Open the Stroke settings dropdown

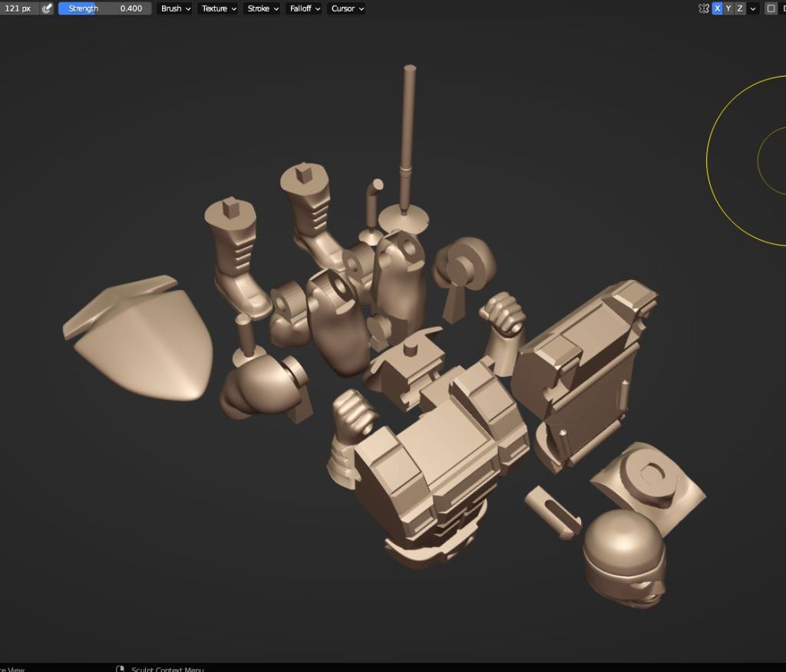(262, 8)
